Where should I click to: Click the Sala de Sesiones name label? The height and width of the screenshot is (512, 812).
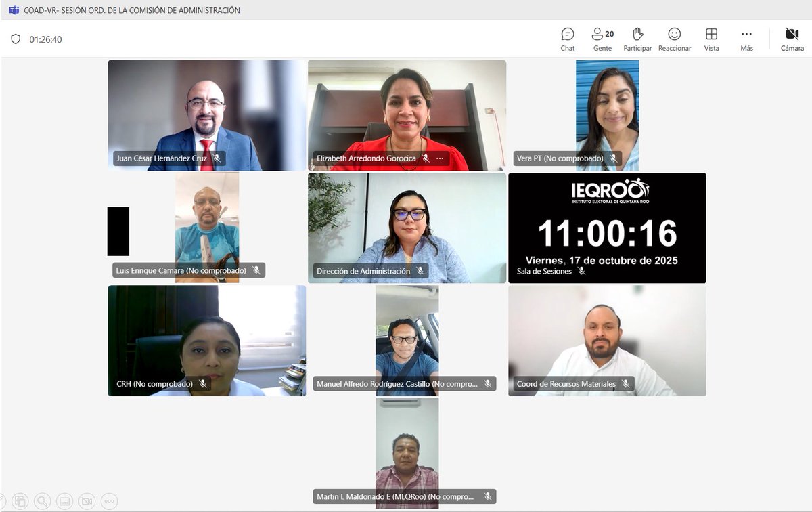click(x=544, y=271)
